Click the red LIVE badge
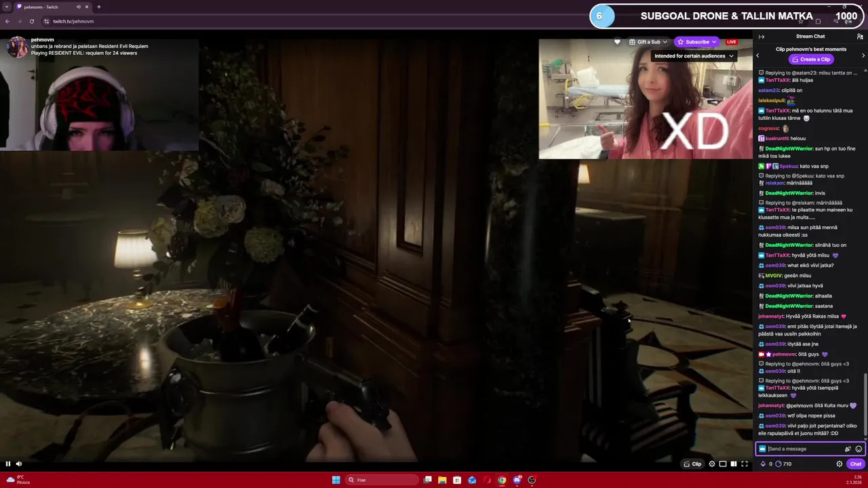The height and width of the screenshot is (488, 868). point(731,42)
